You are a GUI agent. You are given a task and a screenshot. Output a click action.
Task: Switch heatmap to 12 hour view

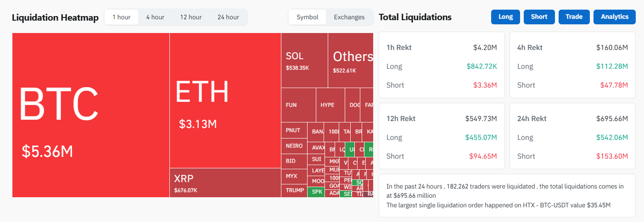tap(190, 17)
